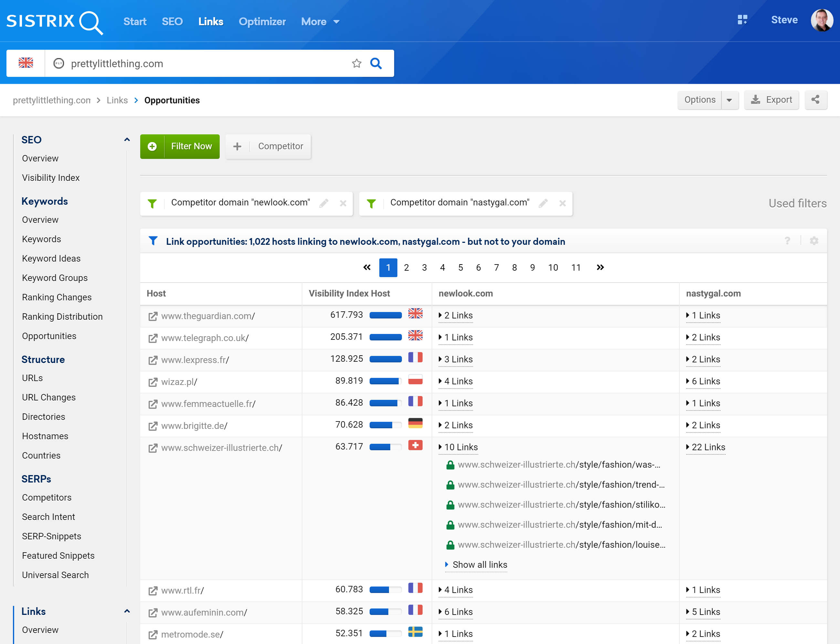Screen dimensions: 840x644
Task: Open Search Intent in sidebar
Action: [x=48, y=517]
